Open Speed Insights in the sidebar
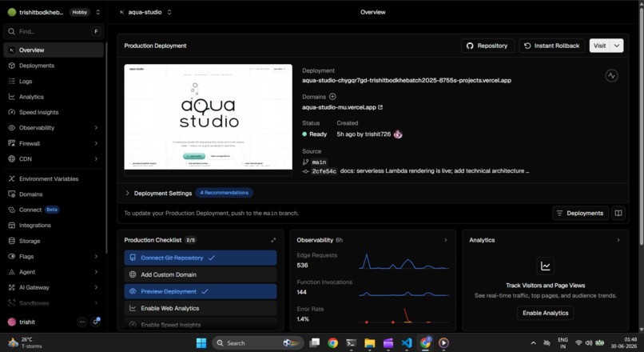Viewport: 644px width, 352px height. pyautogui.click(x=54, y=112)
